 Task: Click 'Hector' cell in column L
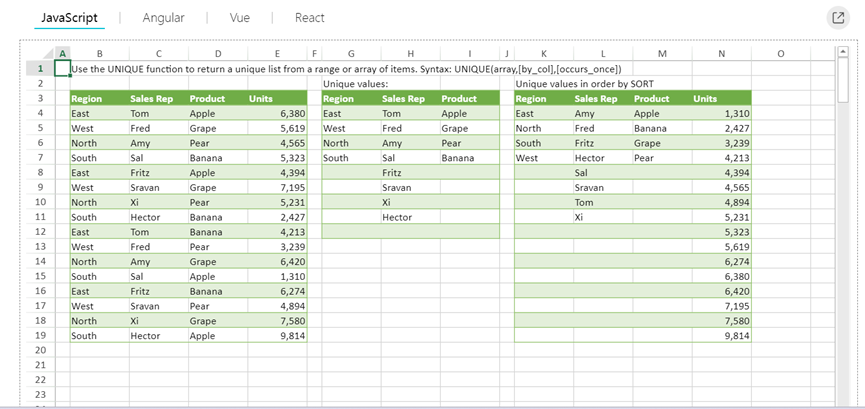(604, 158)
